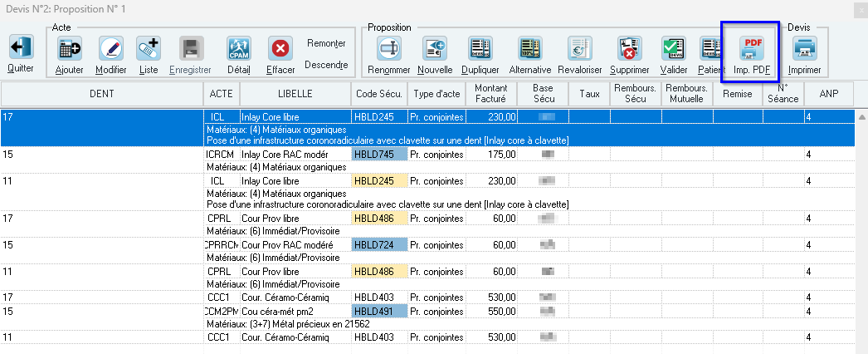Viewport: 868px width, 354px height.
Task: Select the highlighted Inlay Core libre row
Action: (x=427, y=128)
